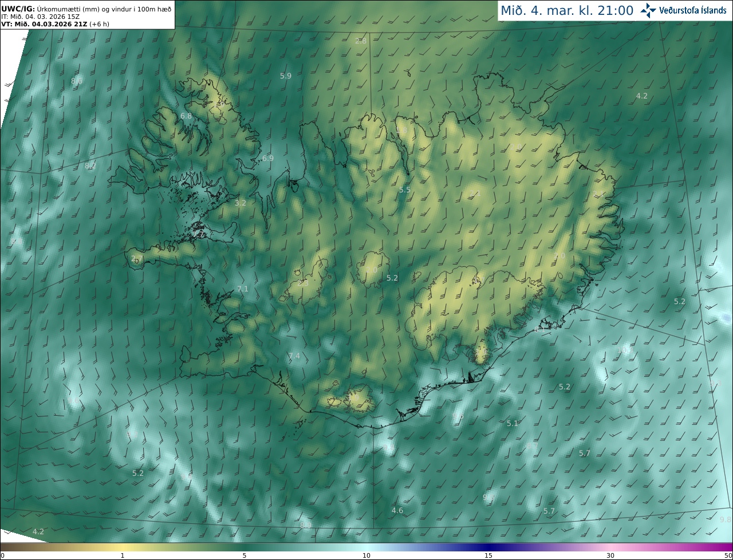Click the 'Mið. 4. mar. kl. 21:00' timestamp
This screenshot has width=733, height=560.
point(567,10)
